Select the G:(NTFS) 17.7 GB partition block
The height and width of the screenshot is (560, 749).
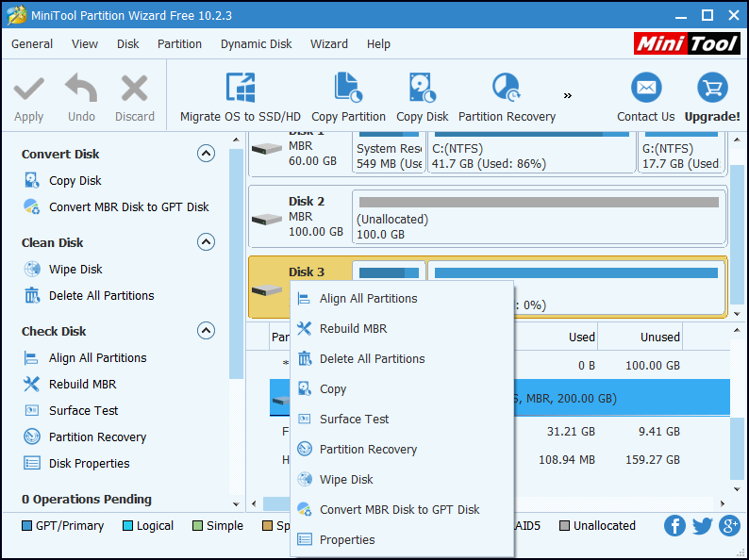pos(681,153)
